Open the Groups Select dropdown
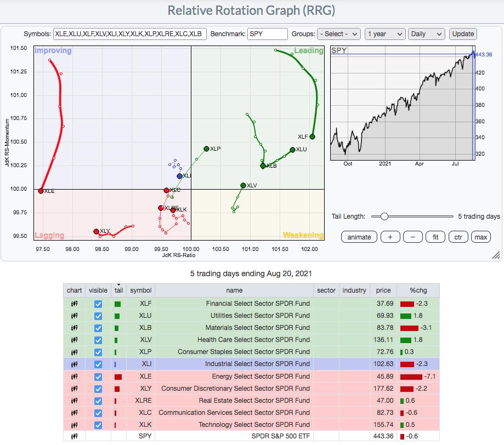 click(339, 34)
